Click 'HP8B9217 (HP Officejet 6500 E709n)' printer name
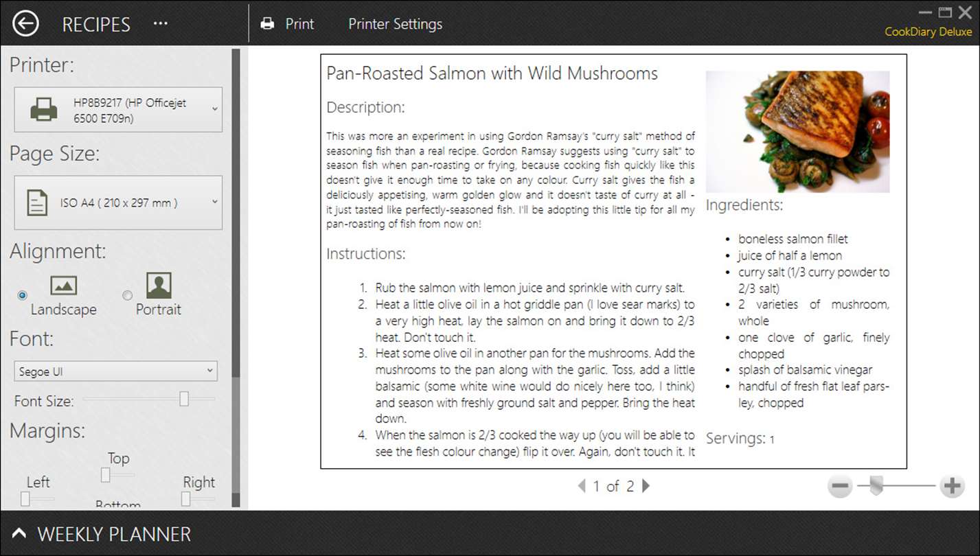The width and height of the screenshot is (980, 556). [130, 110]
